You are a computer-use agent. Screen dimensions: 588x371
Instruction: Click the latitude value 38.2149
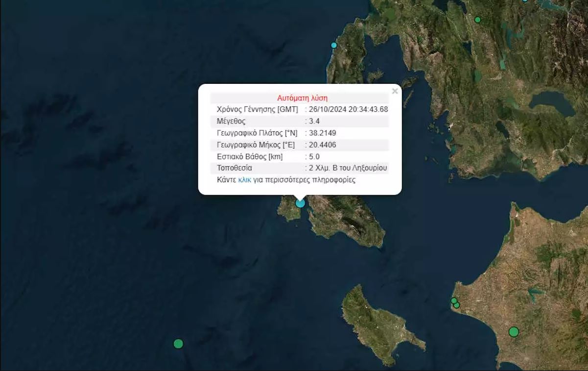point(323,133)
